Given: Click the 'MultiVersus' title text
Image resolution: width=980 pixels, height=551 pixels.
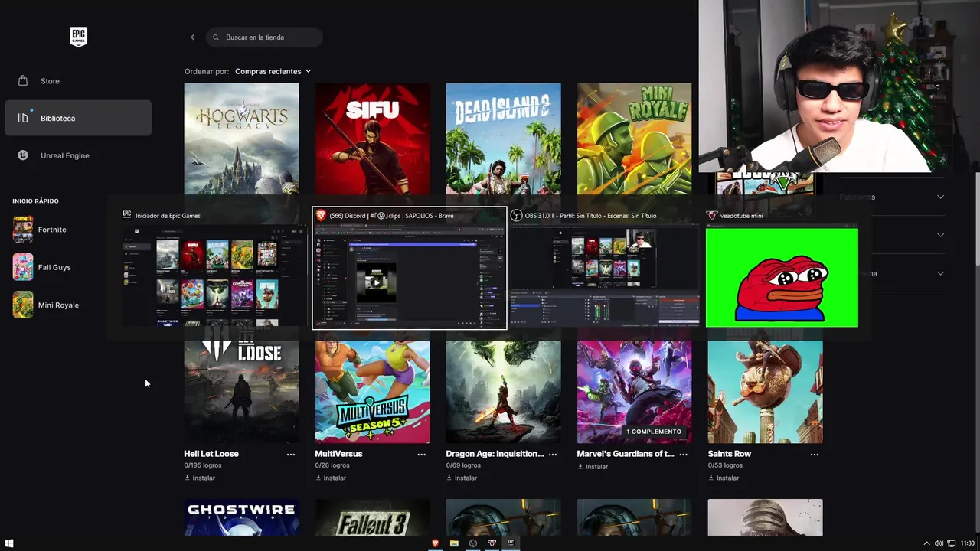Looking at the screenshot, I should click(x=338, y=454).
